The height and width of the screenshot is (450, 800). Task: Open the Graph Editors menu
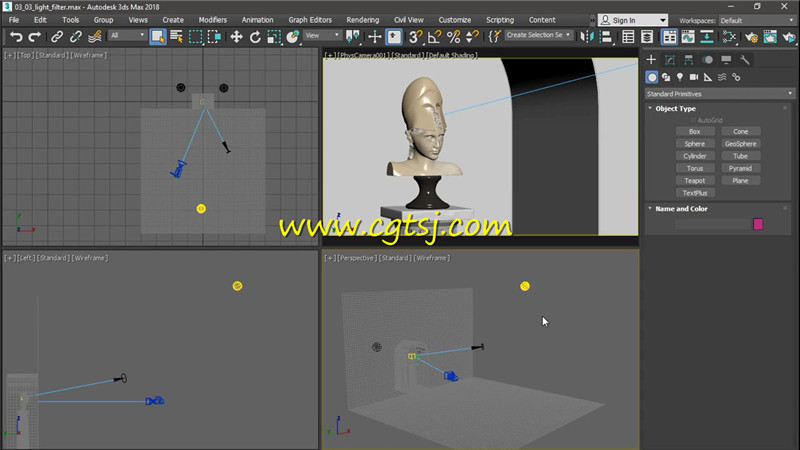click(310, 20)
